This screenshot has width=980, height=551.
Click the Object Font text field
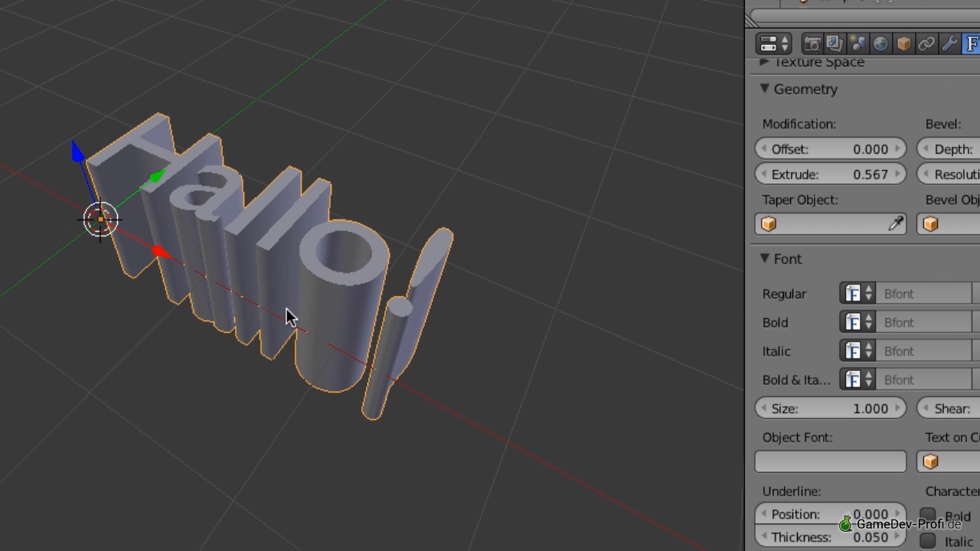point(831,461)
